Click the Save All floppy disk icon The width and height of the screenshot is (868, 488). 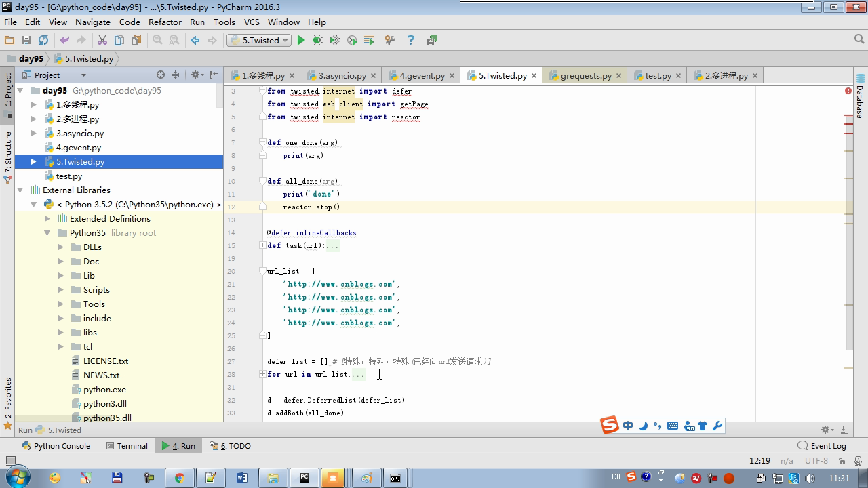(26, 41)
